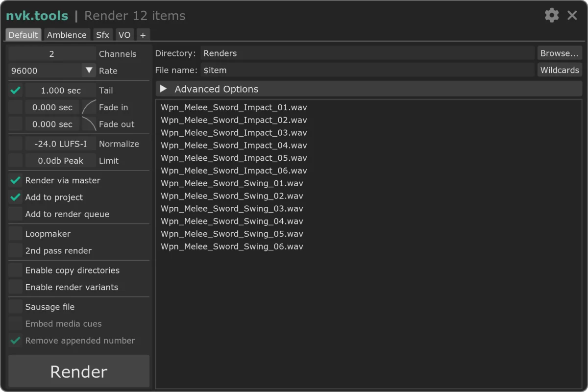Click the Channels value field
The height and width of the screenshot is (392, 588).
coord(52,54)
